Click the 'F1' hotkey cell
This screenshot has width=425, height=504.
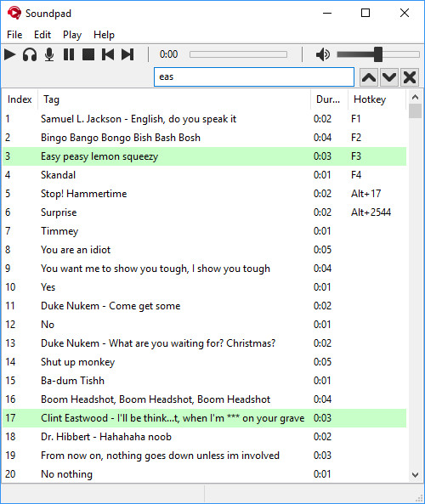click(x=356, y=119)
